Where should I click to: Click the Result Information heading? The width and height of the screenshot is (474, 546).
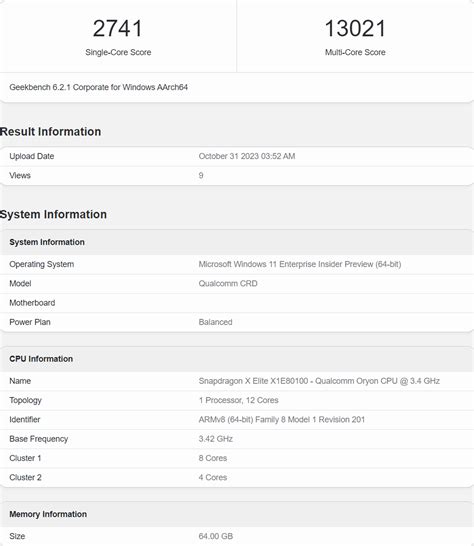50,132
